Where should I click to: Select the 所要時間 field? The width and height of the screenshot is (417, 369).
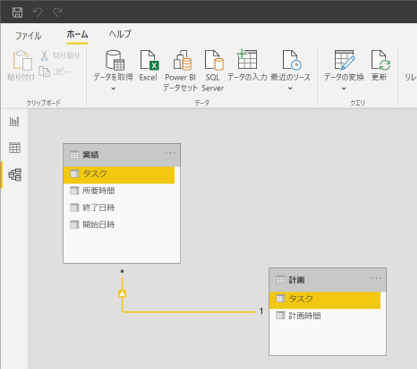point(119,191)
